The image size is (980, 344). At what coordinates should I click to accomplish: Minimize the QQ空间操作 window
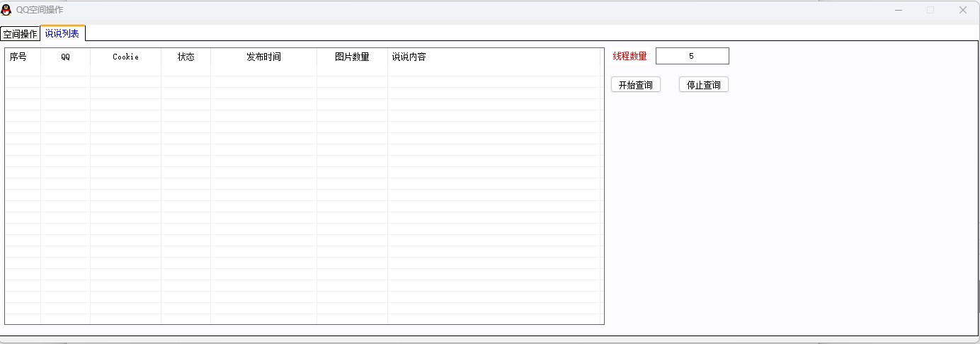coord(899,10)
